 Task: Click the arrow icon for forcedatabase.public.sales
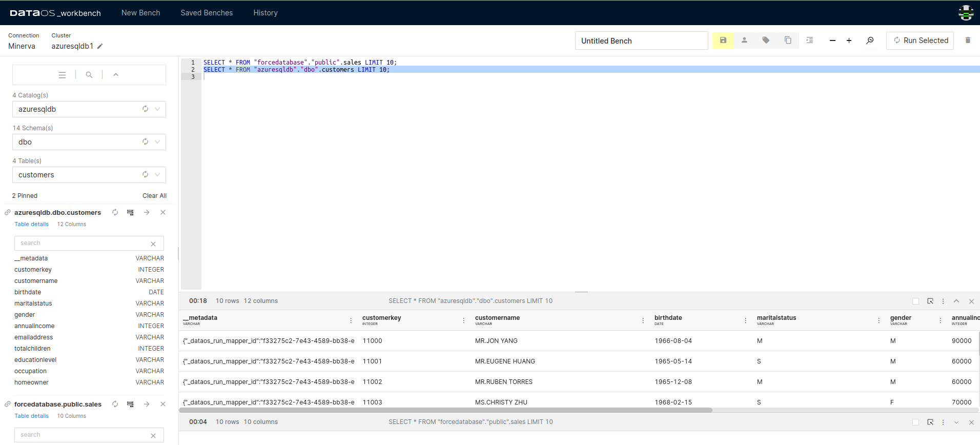pos(147,404)
